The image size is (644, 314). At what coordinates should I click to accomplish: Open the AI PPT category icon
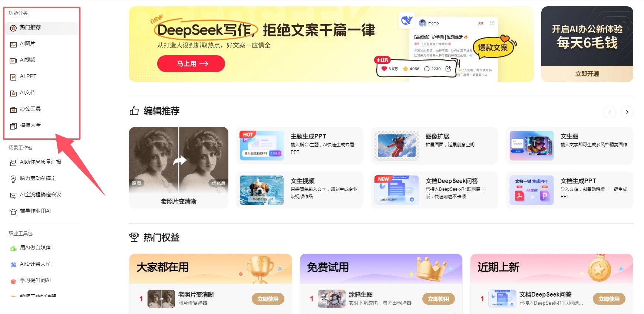coord(13,77)
